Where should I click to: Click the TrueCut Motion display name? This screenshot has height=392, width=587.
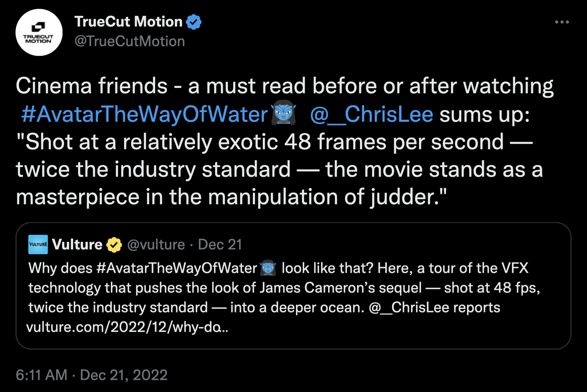tap(128, 22)
